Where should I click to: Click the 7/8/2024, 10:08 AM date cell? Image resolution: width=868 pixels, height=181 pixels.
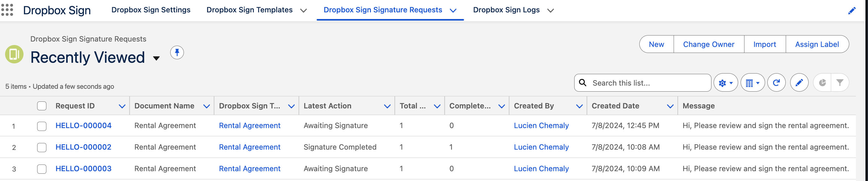point(625,147)
